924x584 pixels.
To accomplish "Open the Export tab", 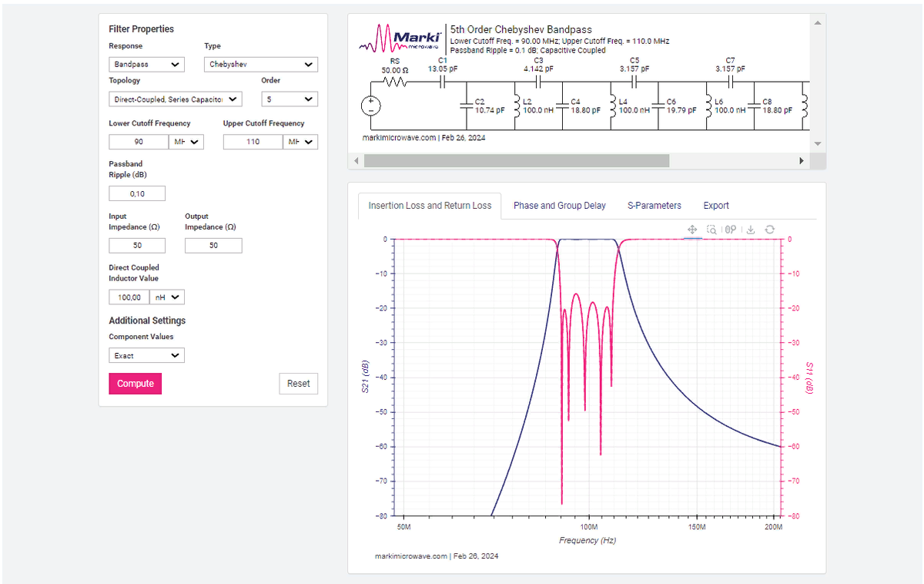I will 716,206.
